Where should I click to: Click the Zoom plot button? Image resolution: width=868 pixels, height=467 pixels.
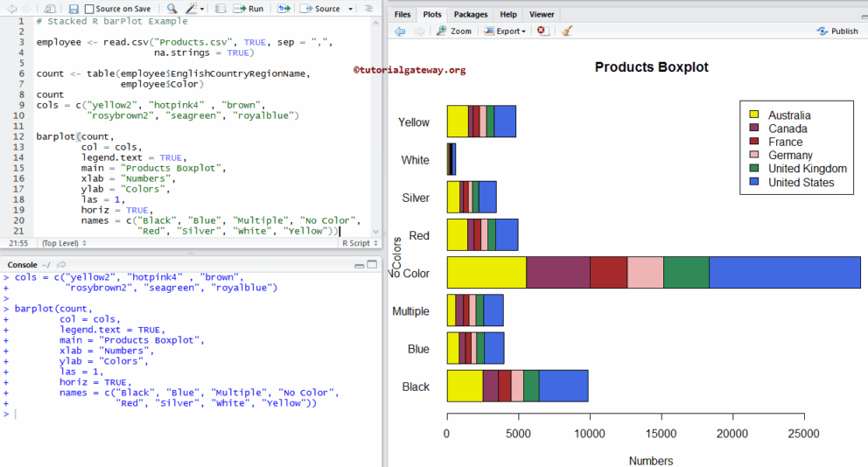tap(453, 31)
